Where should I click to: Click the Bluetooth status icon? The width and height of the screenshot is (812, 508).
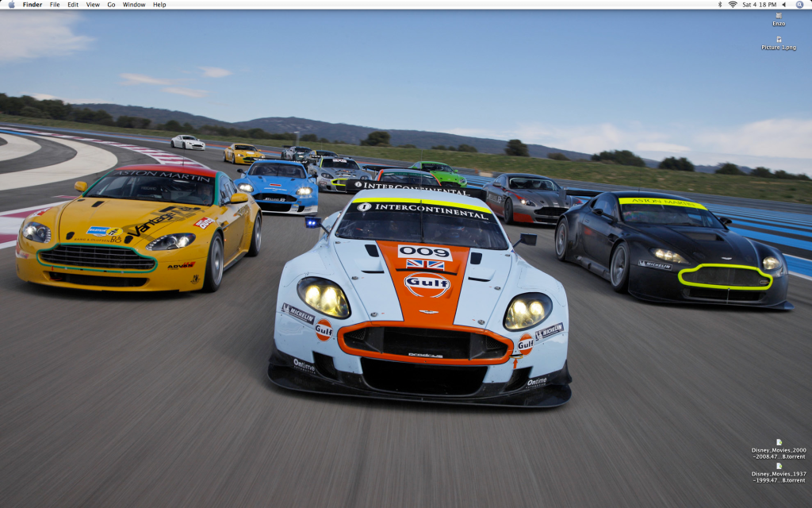coord(719,5)
